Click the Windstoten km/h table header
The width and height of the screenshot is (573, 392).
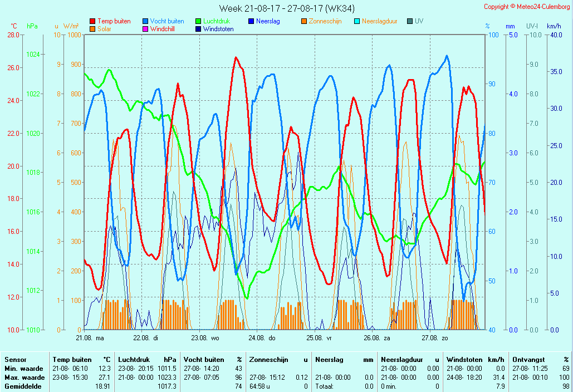pyautogui.click(x=476, y=360)
